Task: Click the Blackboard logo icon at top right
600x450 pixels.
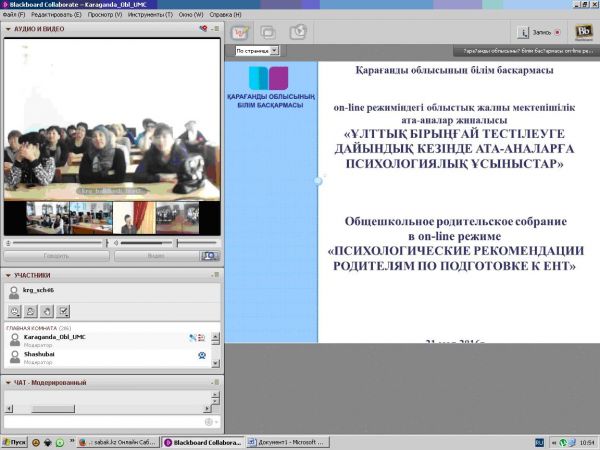Action: point(584,31)
